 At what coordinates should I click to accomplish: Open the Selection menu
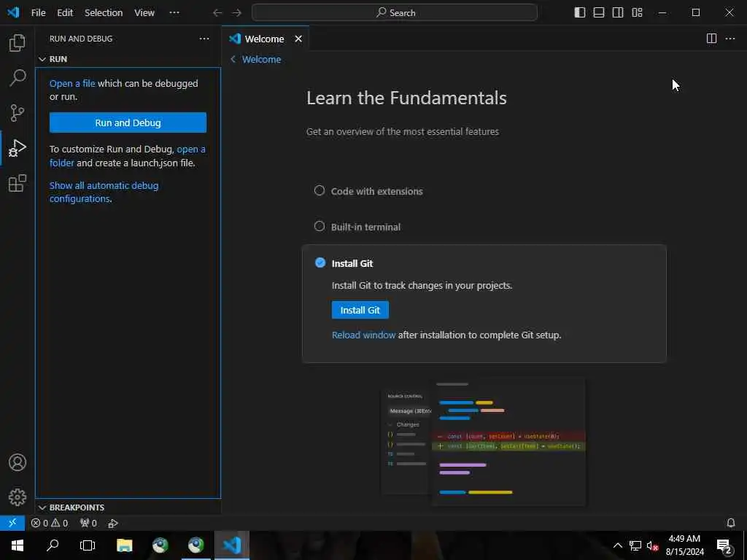click(104, 12)
